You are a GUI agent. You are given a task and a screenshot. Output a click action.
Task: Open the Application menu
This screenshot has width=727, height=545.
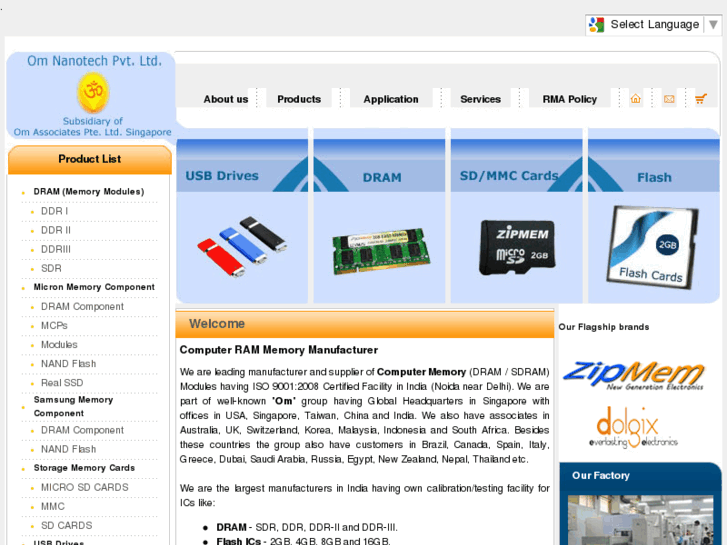[x=391, y=99]
